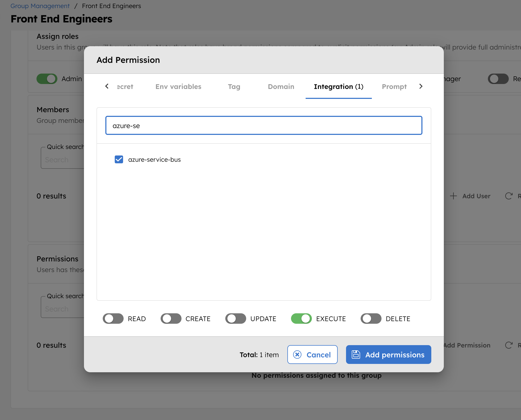
Task: Click the refresh icon in Permissions section
Action: (x=509, y=345)
